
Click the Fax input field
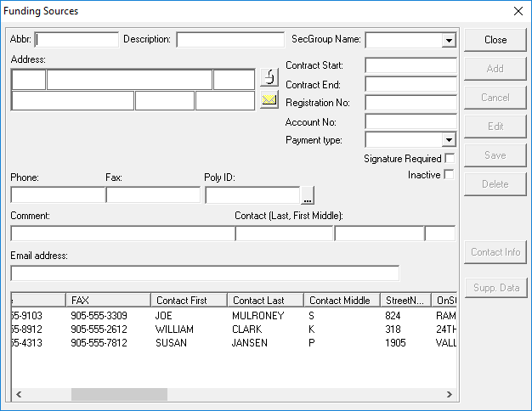[153, 195]
